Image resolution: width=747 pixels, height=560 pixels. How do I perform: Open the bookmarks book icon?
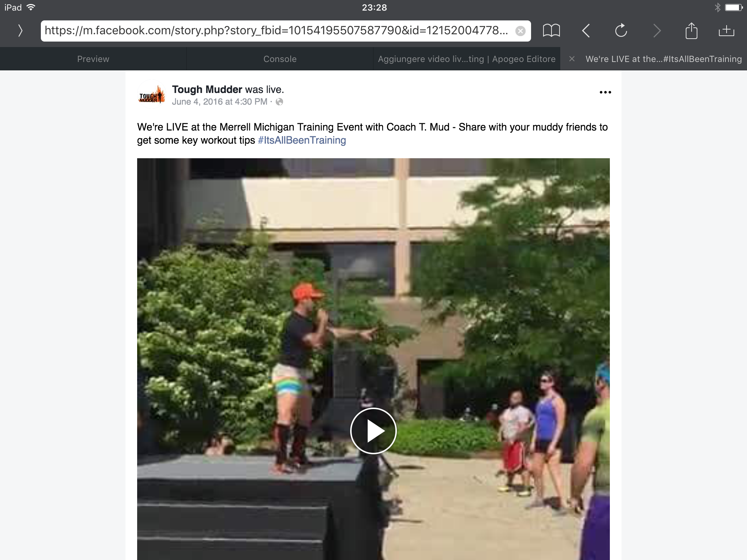point(551,31)
